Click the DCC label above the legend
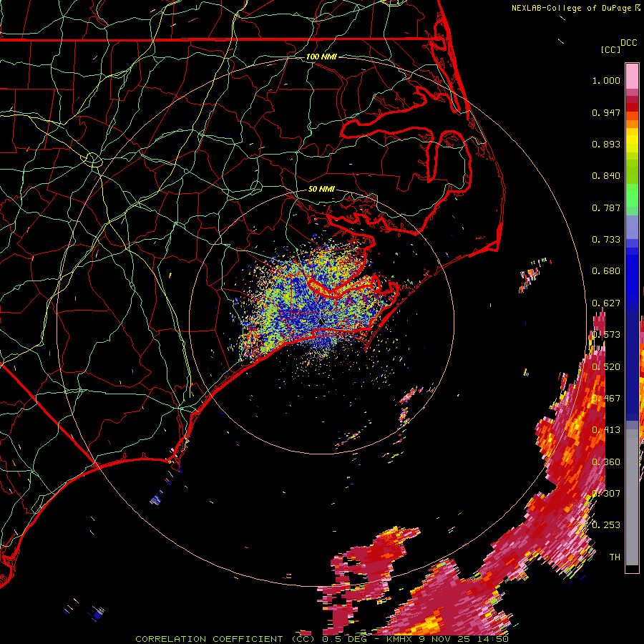Viewport: 644px width, 644px height. point(628,43)
